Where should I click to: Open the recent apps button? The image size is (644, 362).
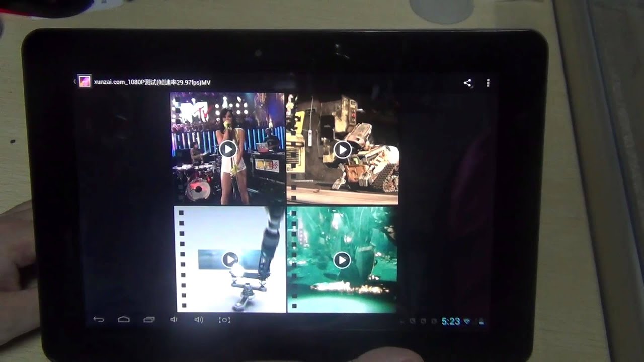(x=149, y=319)
